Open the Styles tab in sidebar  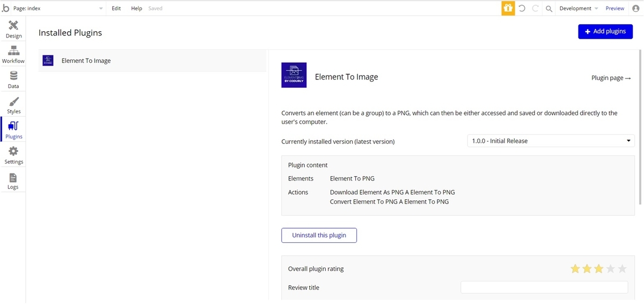[x=13, y=105]
